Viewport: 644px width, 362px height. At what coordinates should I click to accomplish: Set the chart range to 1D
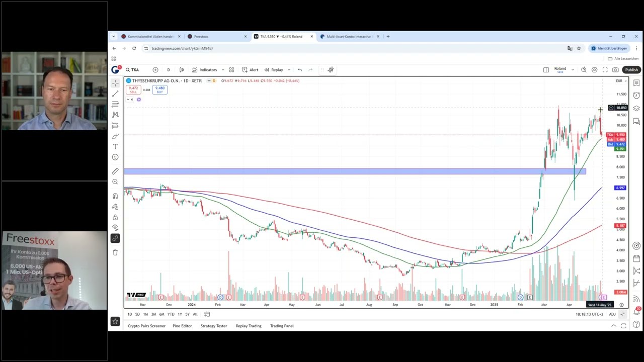[x=130, y=314]
